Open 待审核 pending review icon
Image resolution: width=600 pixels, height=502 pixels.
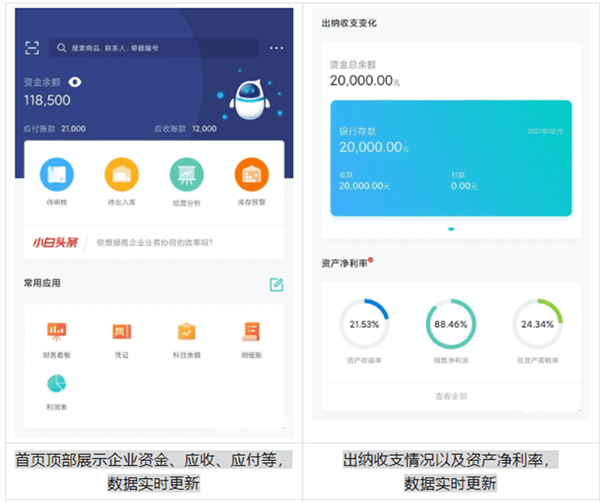tap(56, 176)
